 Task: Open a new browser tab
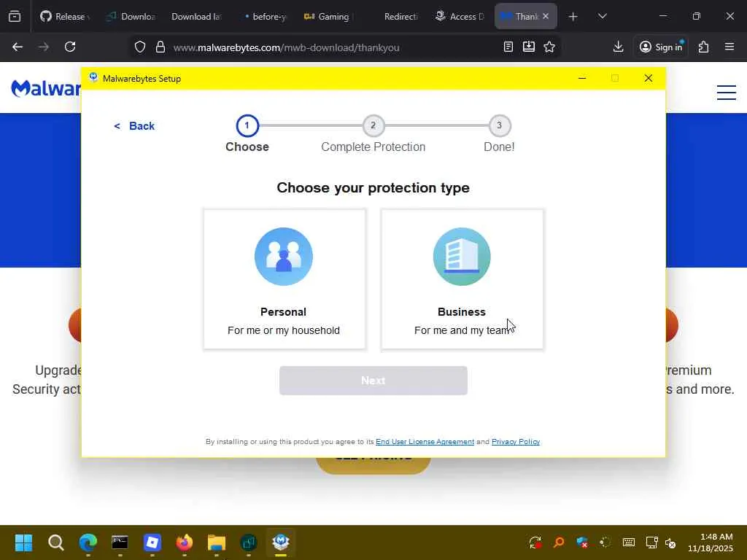573,17
